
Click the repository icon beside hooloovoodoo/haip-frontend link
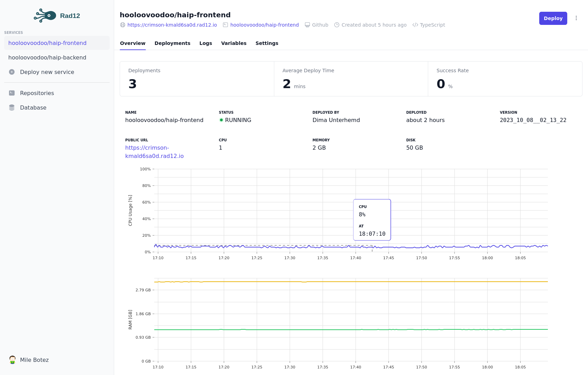pos(226,25)
